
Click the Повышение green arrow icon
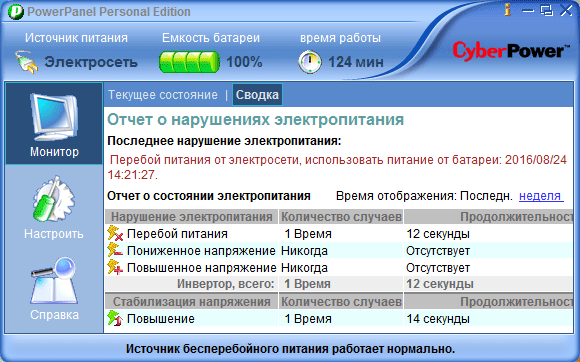[x=115, y=318]
